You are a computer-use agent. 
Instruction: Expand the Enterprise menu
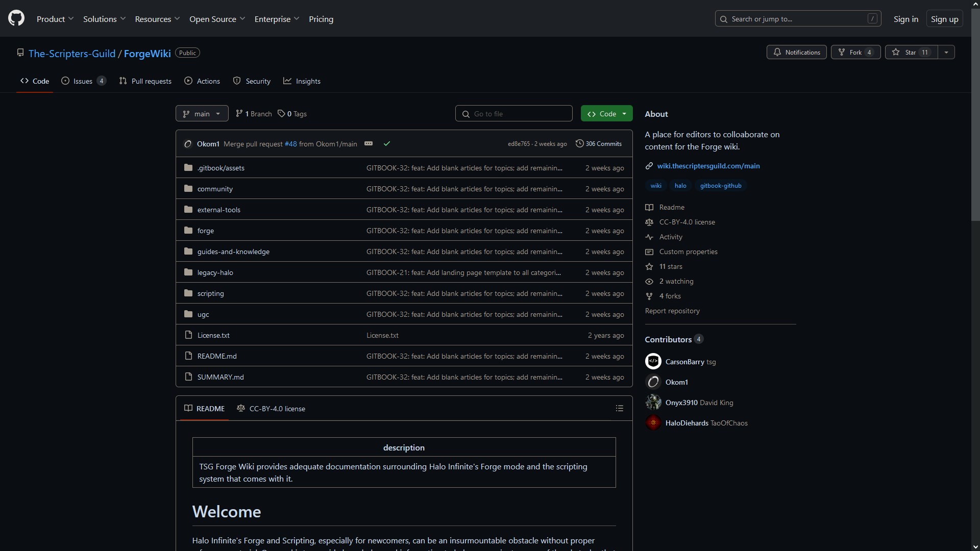tap(277, 19)
